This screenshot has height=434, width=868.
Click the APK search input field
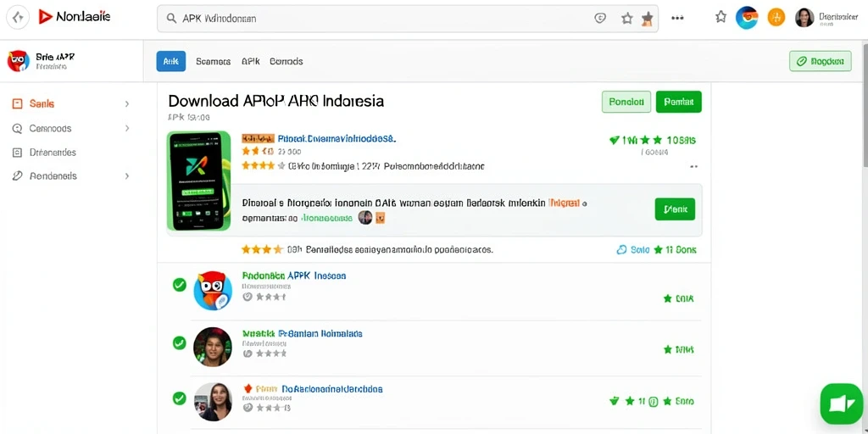(408, 19)
